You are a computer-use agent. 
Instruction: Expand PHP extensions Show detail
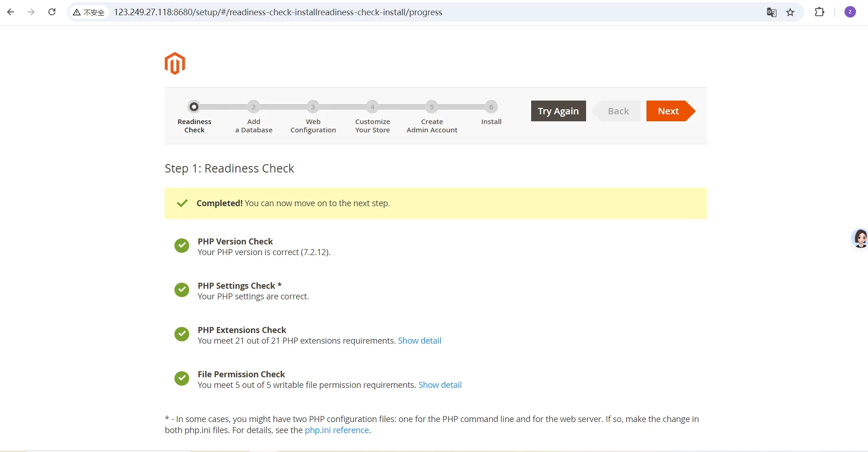[419, 341]
